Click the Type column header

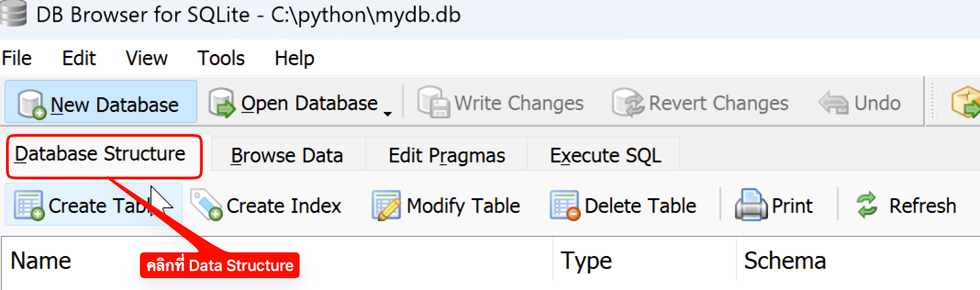586,261
